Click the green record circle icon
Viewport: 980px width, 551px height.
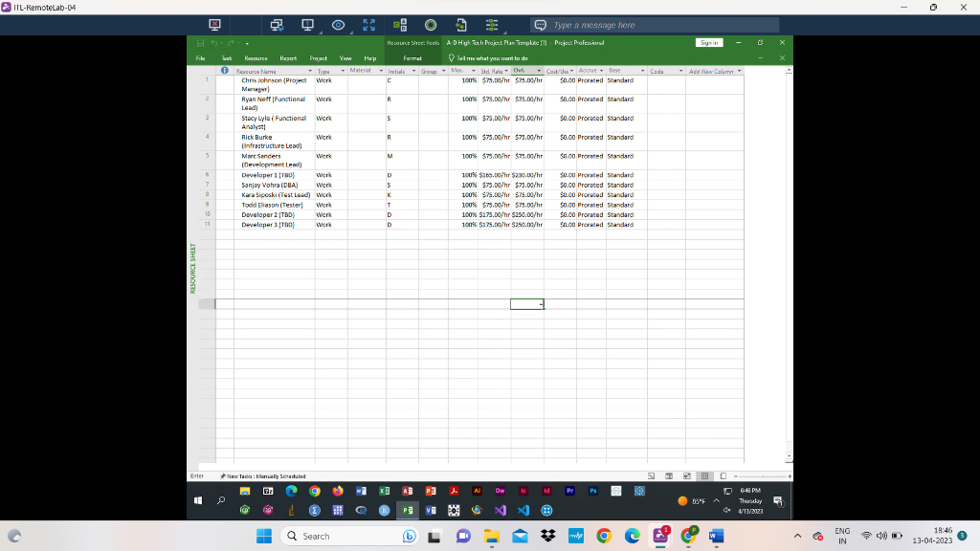[x=431, y=25]
